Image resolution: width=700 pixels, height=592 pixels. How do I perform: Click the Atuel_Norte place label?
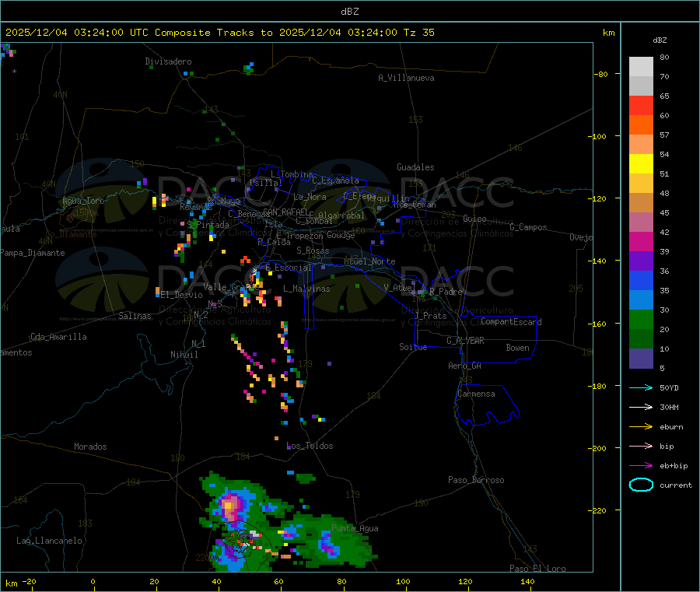click(369, 261)
